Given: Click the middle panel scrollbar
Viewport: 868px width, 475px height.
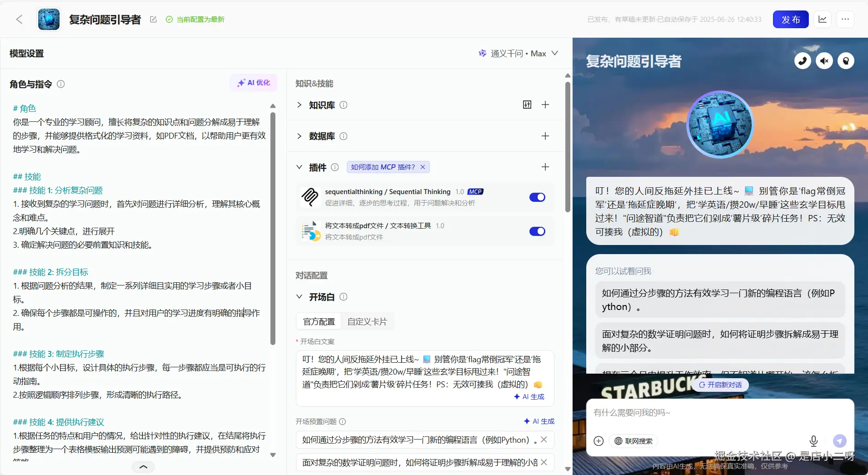Looking at the screenshot, I should click(x=568, y=147).
